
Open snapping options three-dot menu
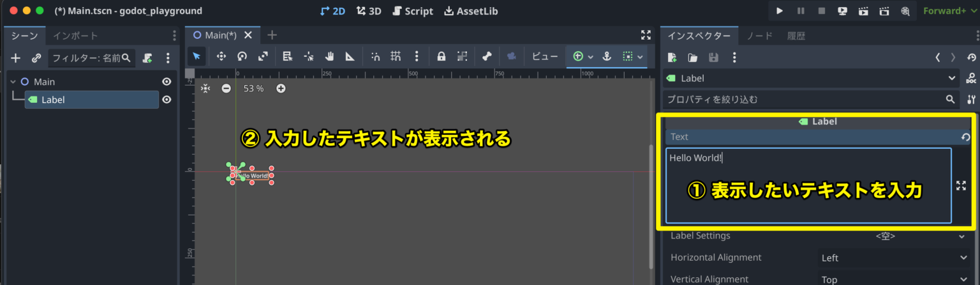pos(417,56)
